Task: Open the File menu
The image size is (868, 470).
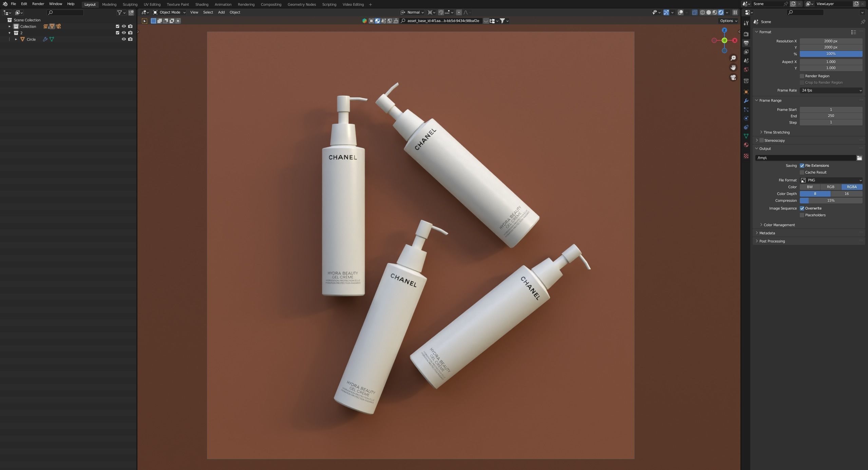Action: pyautogui.click(x=13, y=4)
